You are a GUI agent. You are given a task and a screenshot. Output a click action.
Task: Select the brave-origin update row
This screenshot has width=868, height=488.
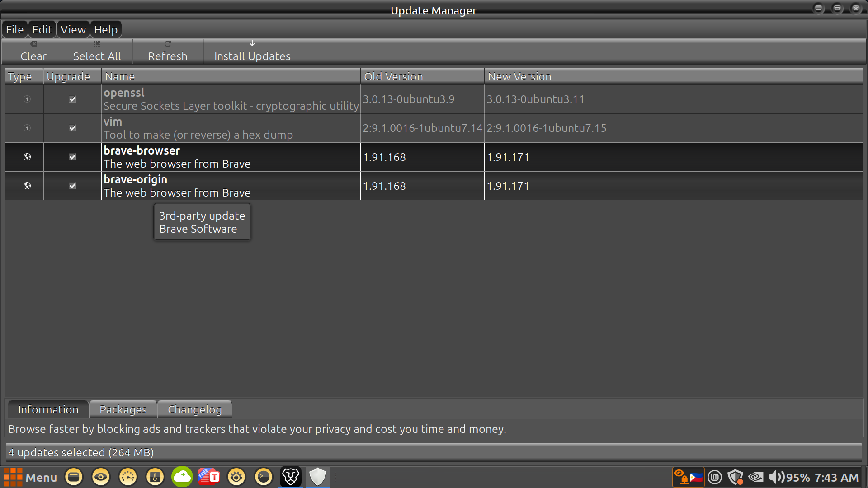[434, 186]
